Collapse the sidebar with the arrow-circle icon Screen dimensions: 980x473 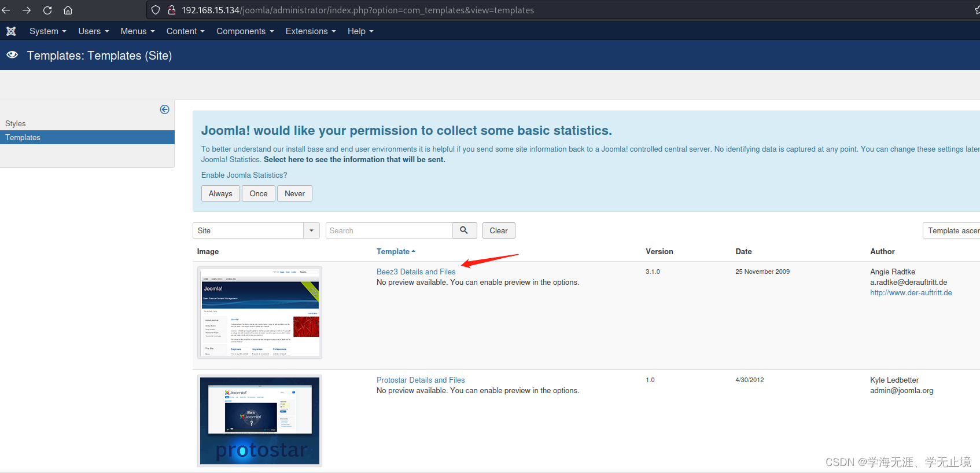[165, 109]
